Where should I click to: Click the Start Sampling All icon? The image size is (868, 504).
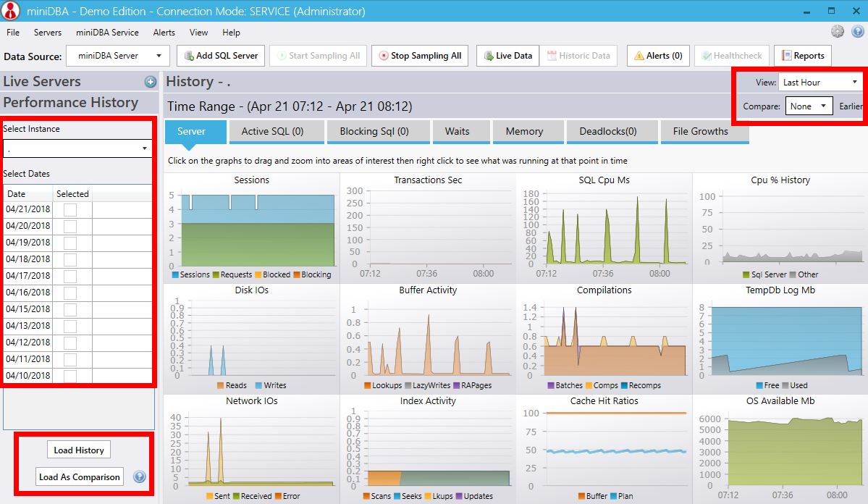(281, 56)
